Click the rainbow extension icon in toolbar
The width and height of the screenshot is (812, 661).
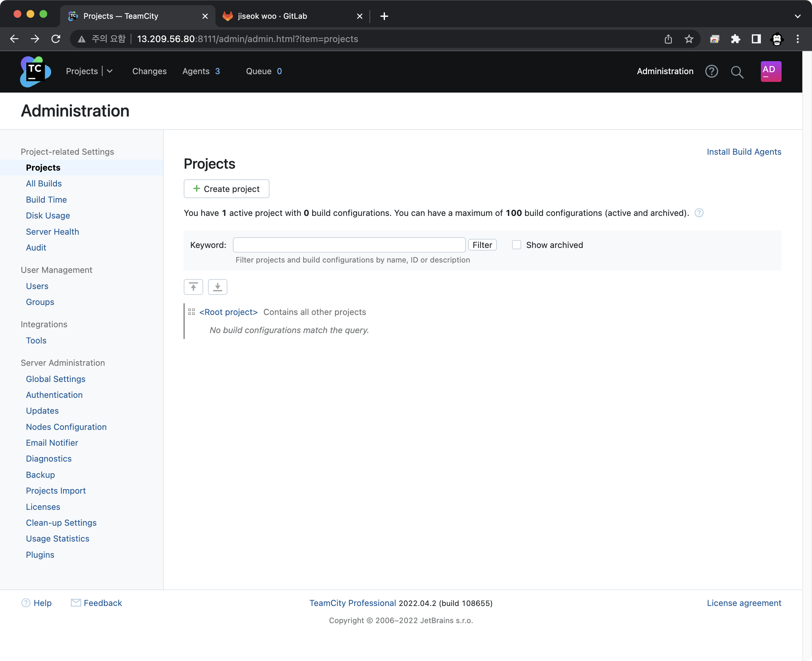point(715,39)
